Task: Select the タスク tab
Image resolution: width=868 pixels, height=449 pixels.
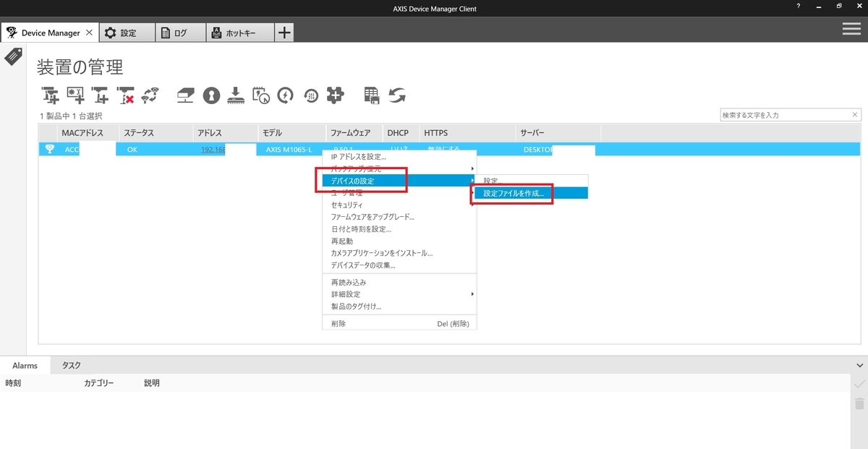Action: pos(72,366)
